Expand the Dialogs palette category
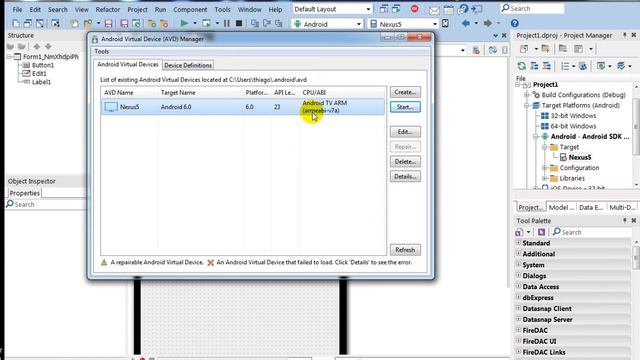This screenshot has width=640, height=360. 518,276
